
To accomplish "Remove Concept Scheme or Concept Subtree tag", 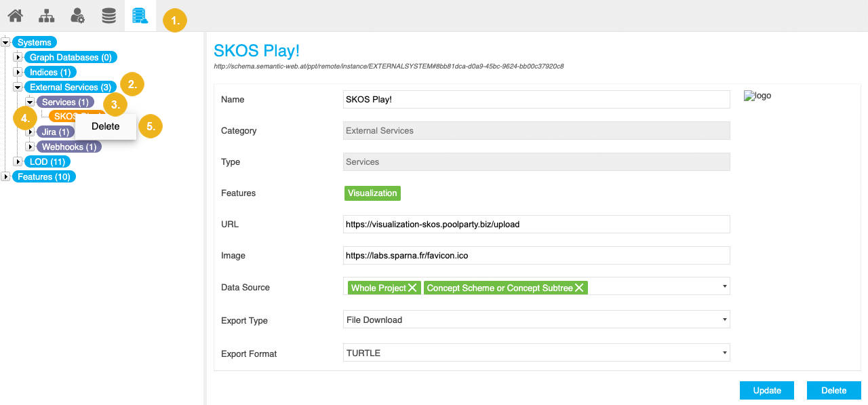I will click(579, 288).
